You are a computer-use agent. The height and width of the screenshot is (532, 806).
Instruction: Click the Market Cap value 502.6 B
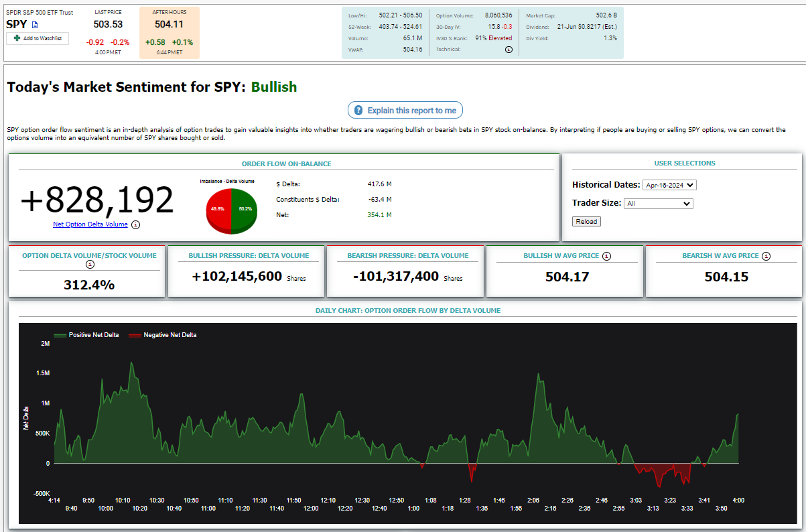click(606, 15)
